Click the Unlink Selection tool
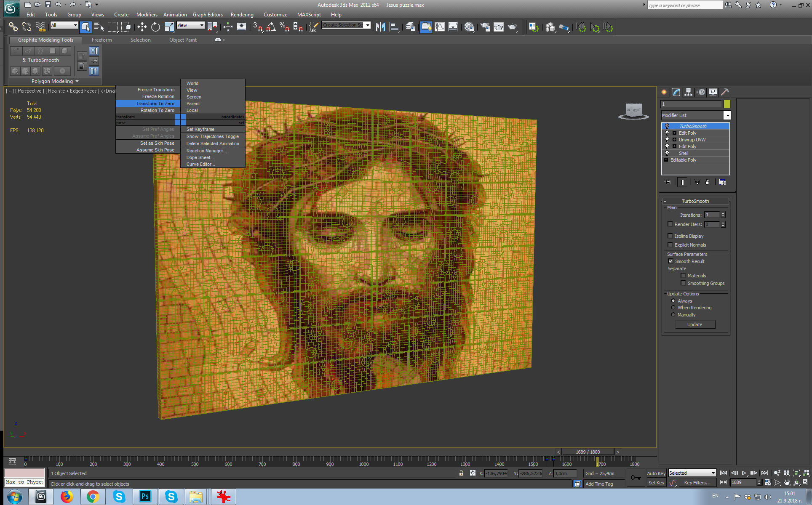The height and width of the screenshot is (505, 812). [27, 27]
